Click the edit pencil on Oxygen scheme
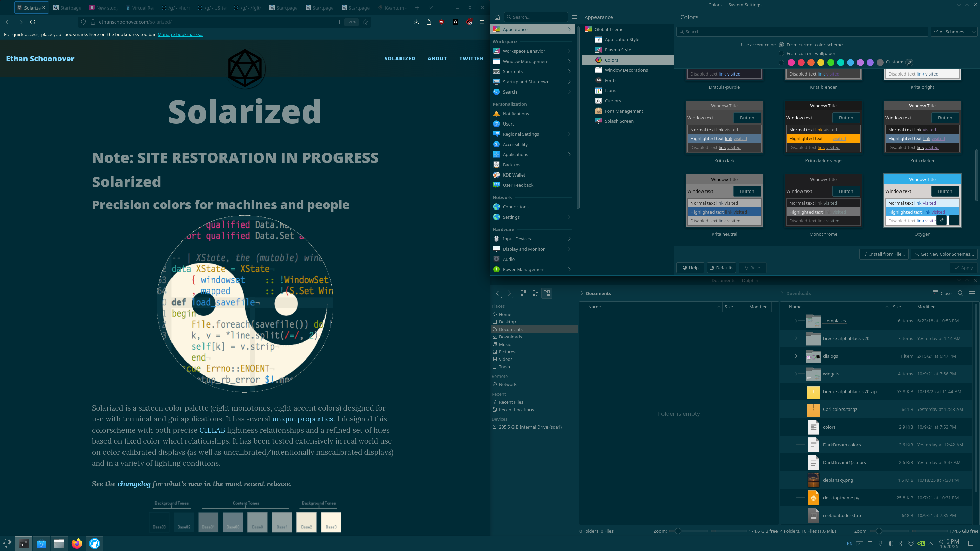The width and height of the screenshot is (980, 551). pyautogui.click(x=941, y=220)
